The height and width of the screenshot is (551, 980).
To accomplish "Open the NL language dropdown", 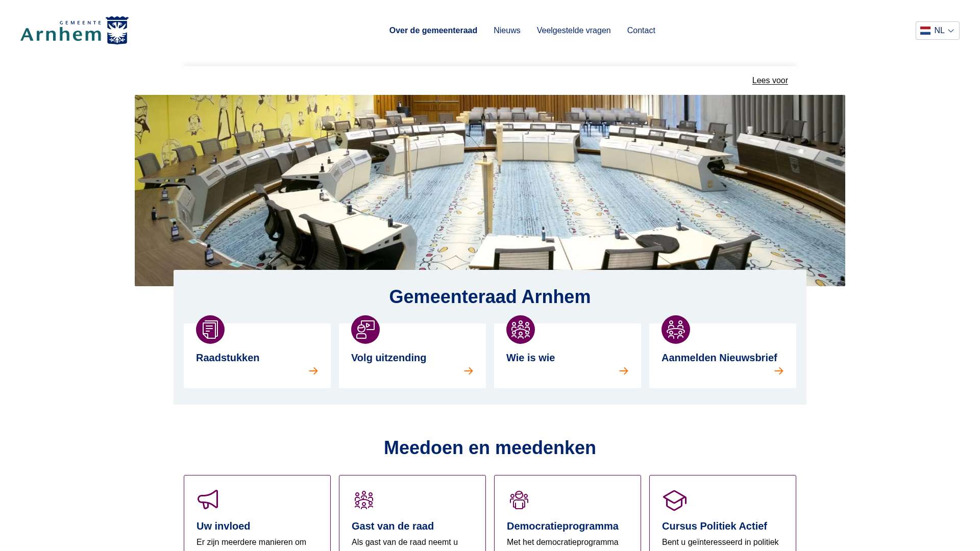I will click(938, 31).
